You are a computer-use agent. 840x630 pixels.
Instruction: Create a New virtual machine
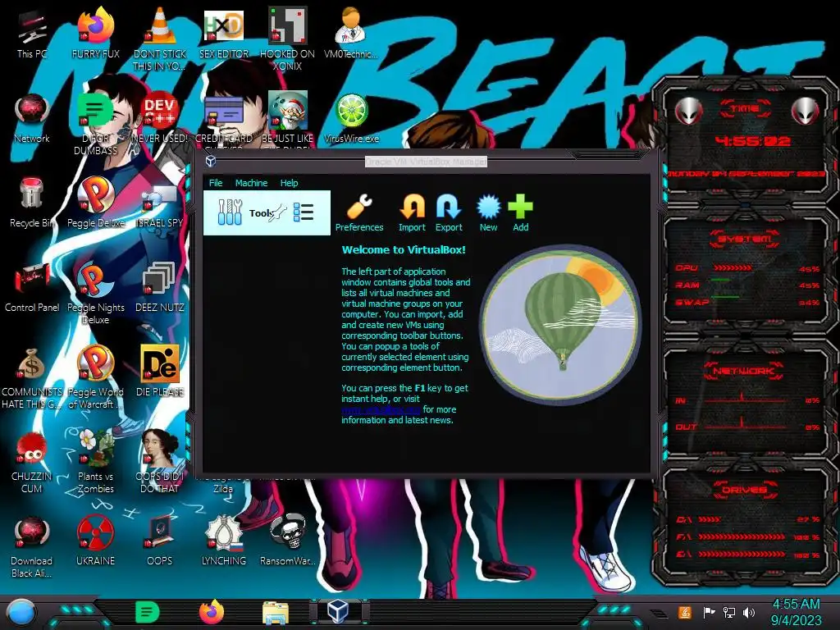pyautogui.click(x=488, y=212)
